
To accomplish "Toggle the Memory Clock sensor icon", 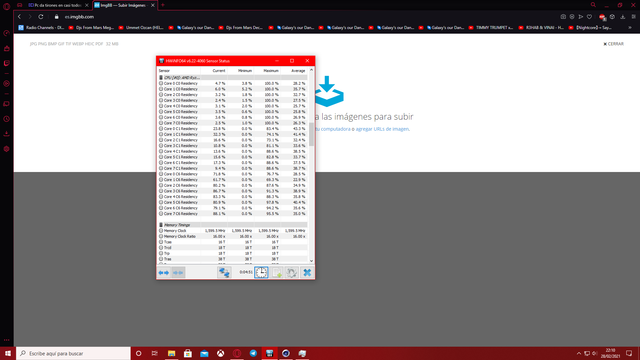I will click(x=161, y=231).
